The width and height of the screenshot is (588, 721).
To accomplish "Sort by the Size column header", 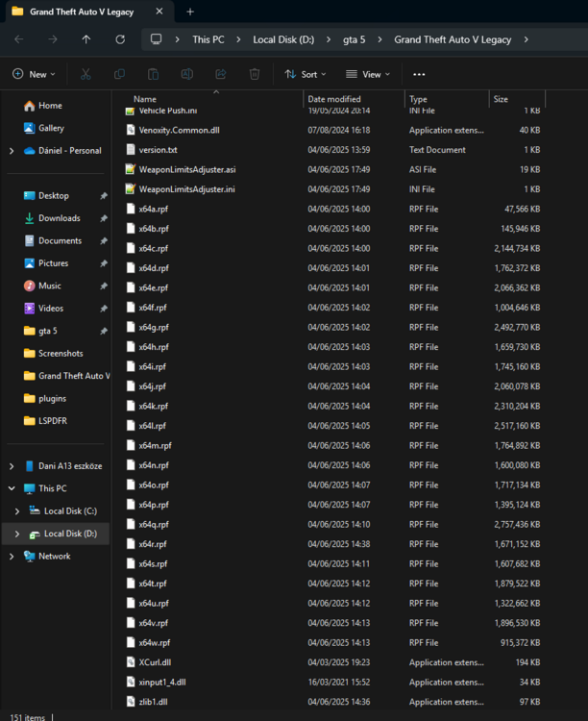I will [501, 99].
